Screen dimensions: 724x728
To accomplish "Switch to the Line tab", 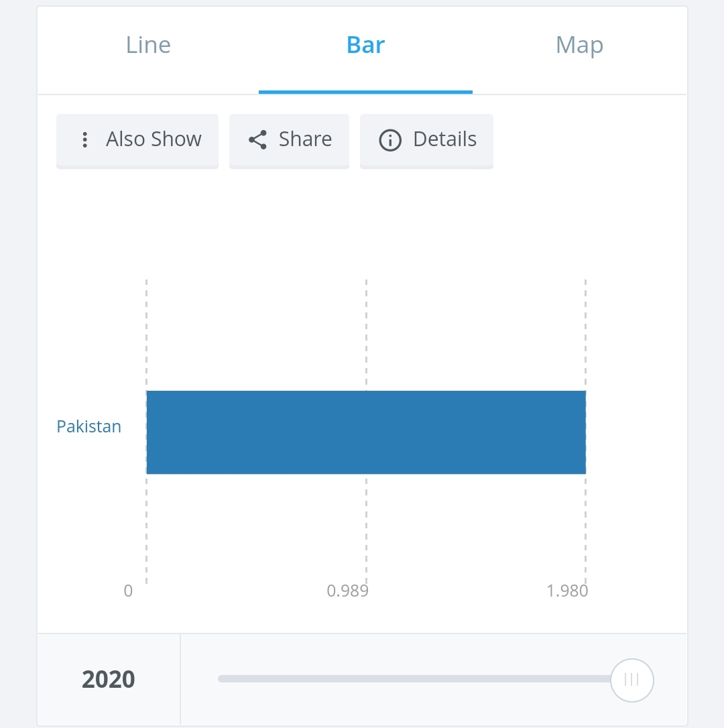I will 149,46.
